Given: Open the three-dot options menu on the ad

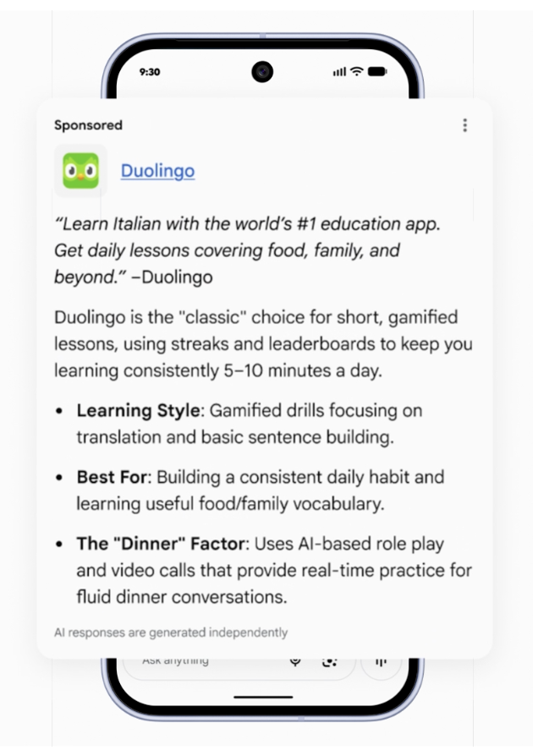Looking at the screenshot, I should click(464, 125).
